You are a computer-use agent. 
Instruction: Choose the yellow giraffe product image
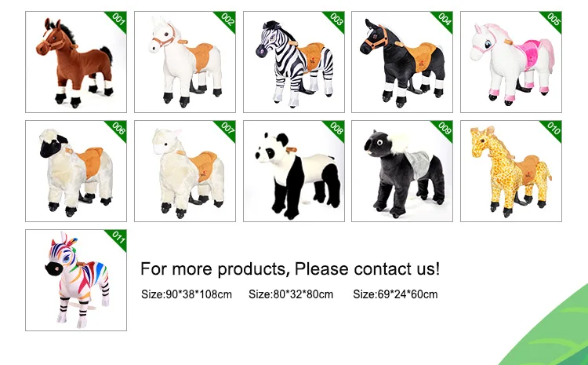pyautogui.click(x=506, y=171)
